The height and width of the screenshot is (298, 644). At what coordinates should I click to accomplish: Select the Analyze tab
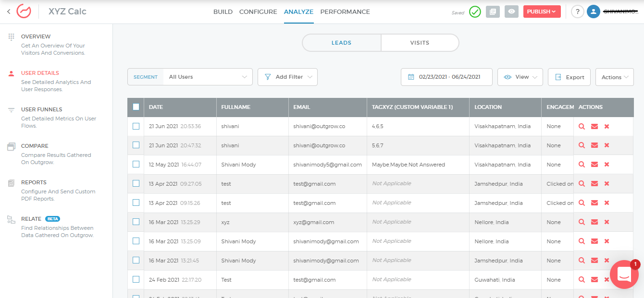tap(298, 12)
